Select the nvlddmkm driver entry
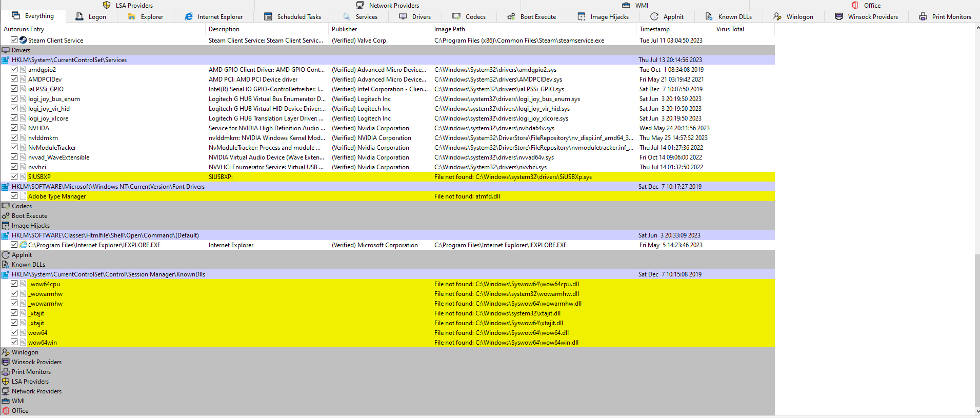 [x=387, y=138]
